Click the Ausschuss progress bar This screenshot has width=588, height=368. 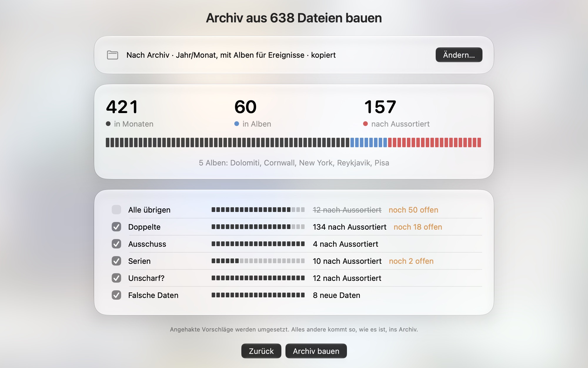pos(258,244)
